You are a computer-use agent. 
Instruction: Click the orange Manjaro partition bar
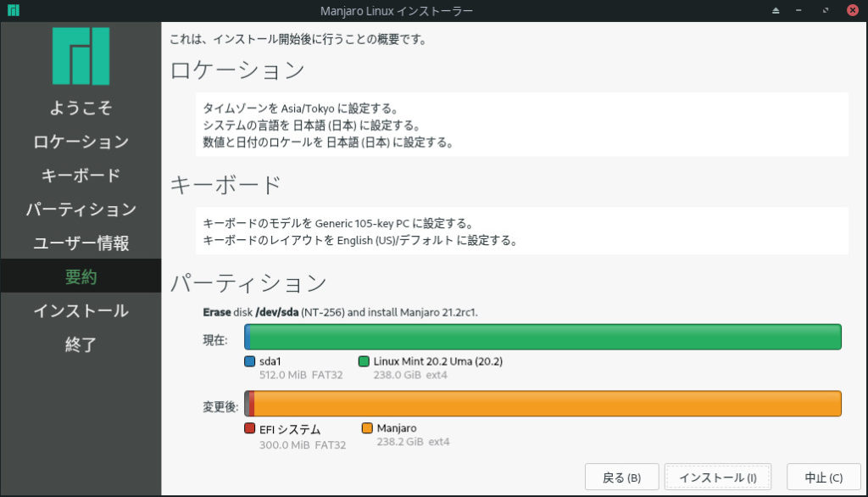click(x=542, y=404)
